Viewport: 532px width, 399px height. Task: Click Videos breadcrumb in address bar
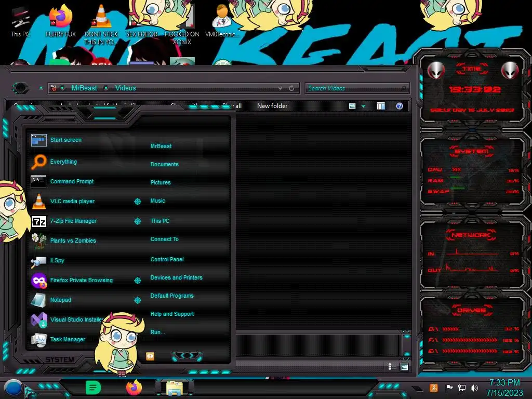tap(126, 88)
